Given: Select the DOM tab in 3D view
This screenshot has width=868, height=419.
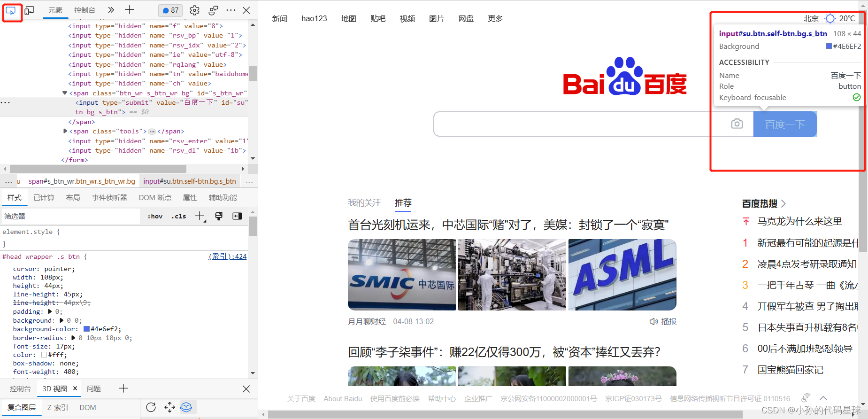Looking at the screenshot, I should click(88, 408).
